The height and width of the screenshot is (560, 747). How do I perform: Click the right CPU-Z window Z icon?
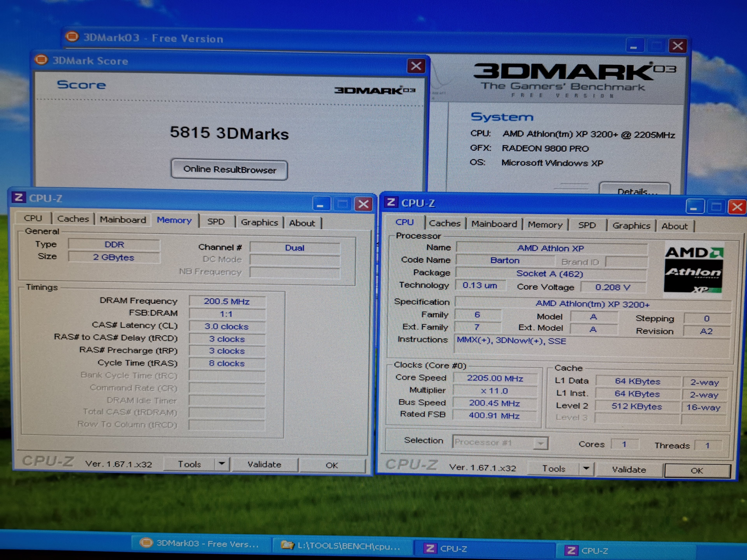(391, 202)
